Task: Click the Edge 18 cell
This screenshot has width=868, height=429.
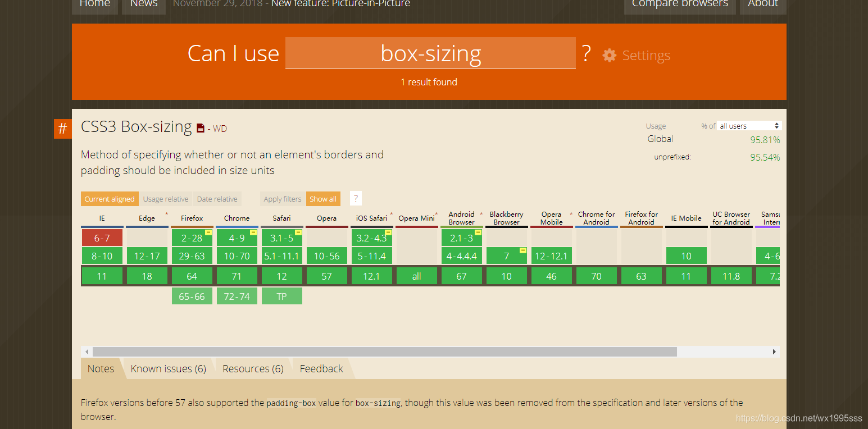Action: click(147, 276)
